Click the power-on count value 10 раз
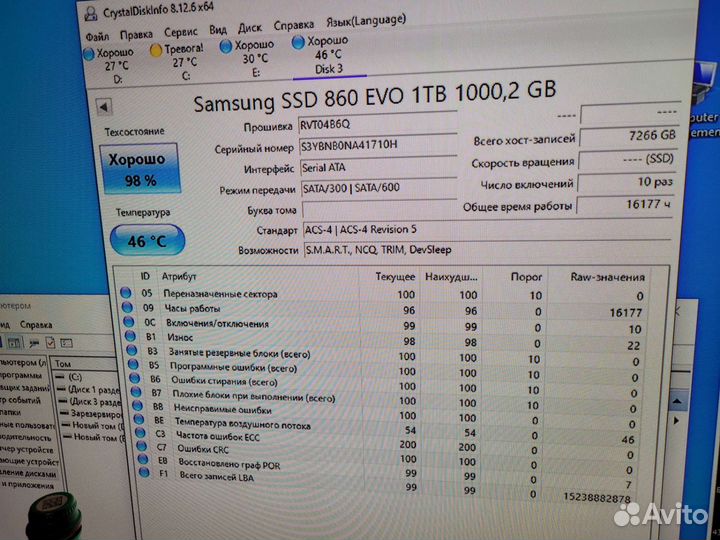Screen dimensions: 720x540 (626, 183)
